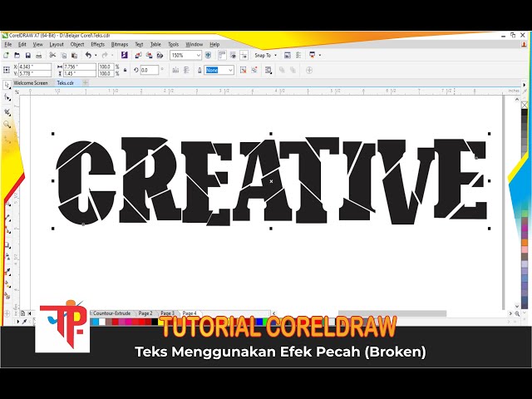Open the Layout menu

57,44
